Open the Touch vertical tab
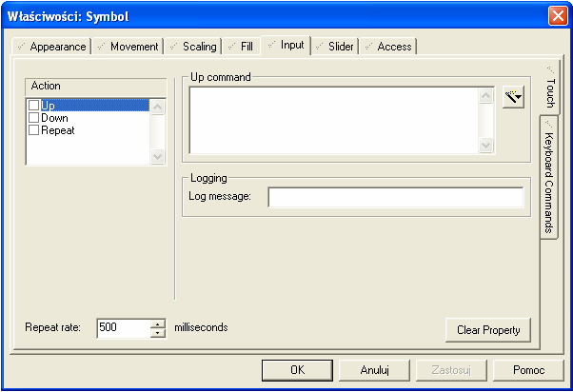The image size is (573, 392). [x=550, y=88]
